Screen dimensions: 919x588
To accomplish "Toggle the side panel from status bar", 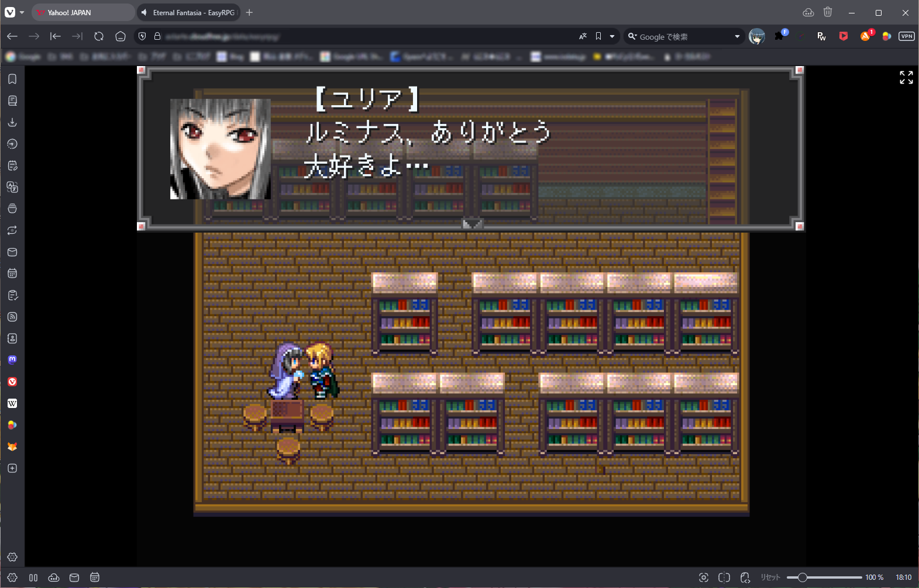I will click(12, 577).
